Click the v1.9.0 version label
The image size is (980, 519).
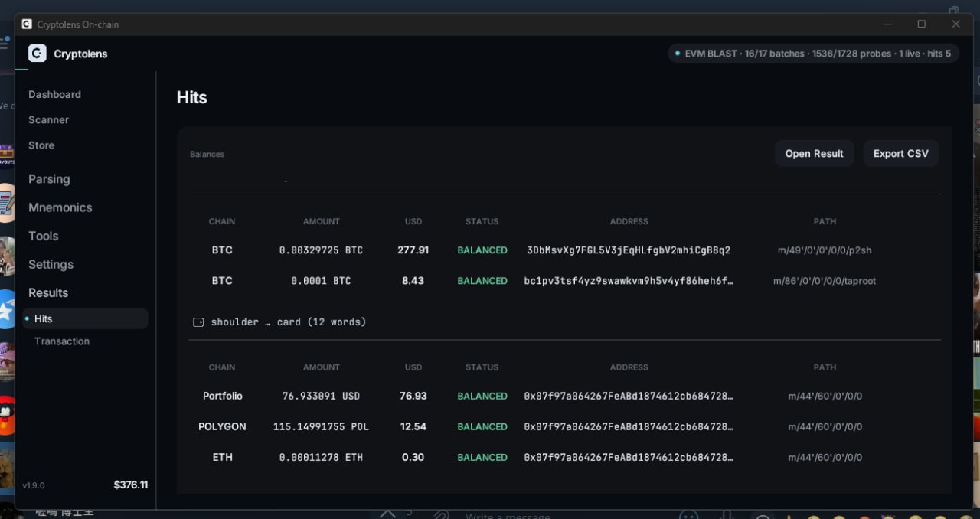(33, 485)
